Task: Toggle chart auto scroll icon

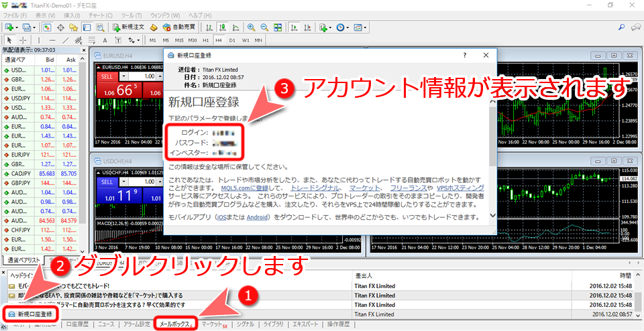Action: click(x=294, y=27)
